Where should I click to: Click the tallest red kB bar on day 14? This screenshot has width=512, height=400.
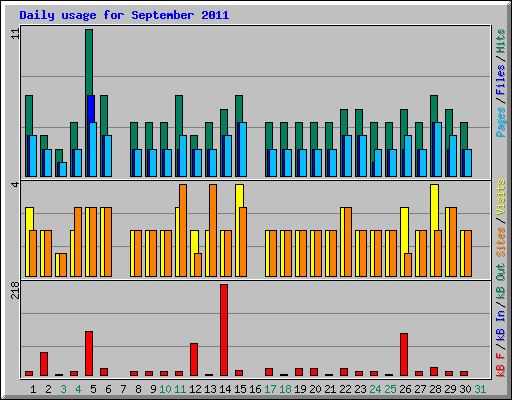224,330
